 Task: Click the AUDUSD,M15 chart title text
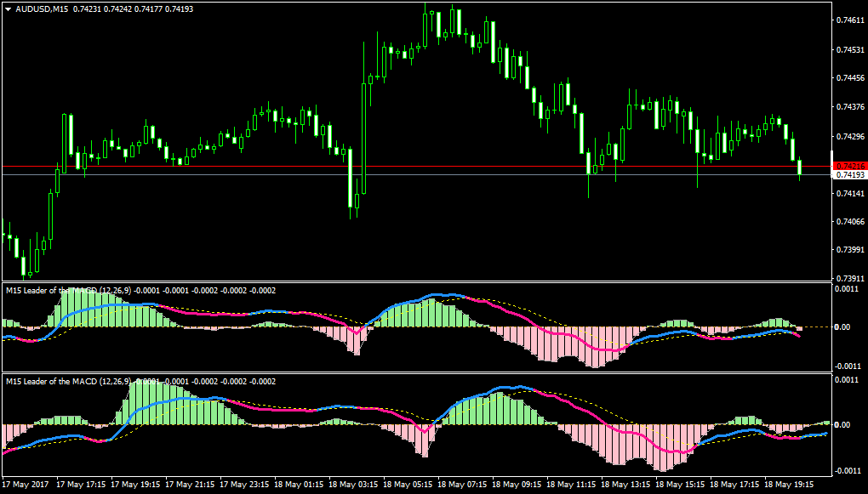coord(38,9)
